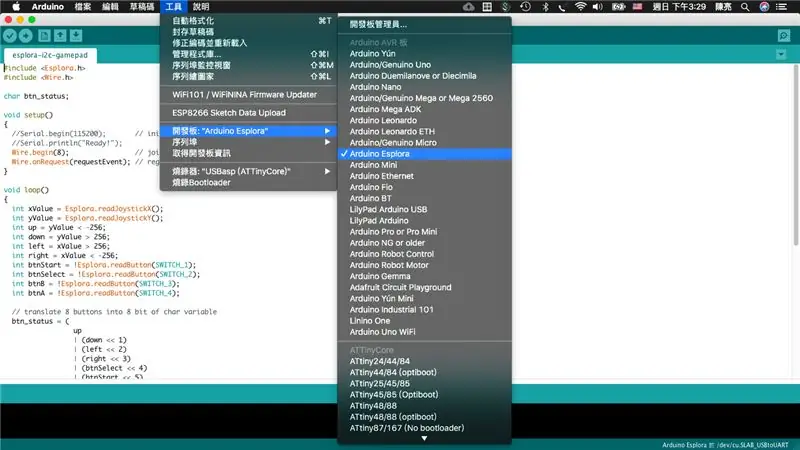This screenshot has height=450, width=800.
Task: Select Arduino Pro or Pro Mini
Action: pyautogui.click(x=424, y=232)
